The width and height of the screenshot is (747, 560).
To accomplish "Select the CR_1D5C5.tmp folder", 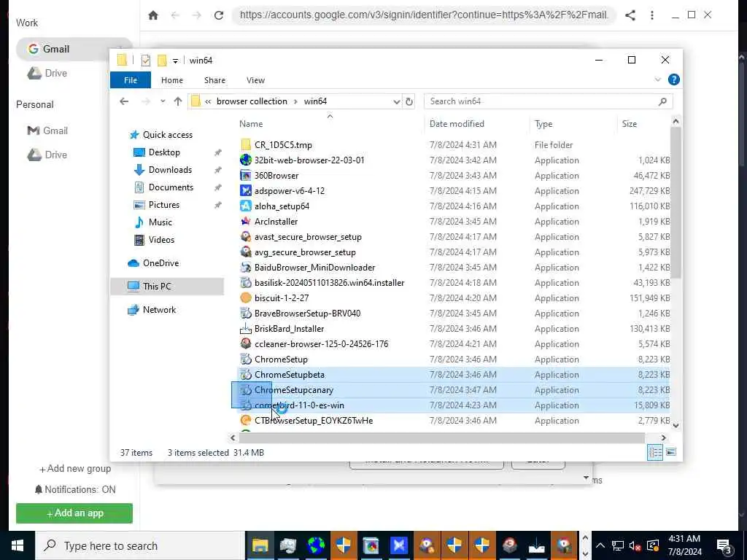I will click(x=283, y=145).
